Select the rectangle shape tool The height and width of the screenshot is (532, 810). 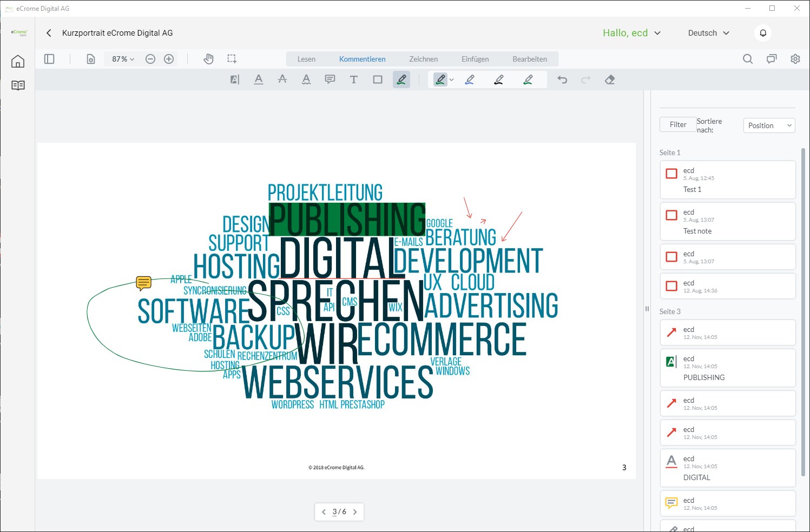click(378, 80)
